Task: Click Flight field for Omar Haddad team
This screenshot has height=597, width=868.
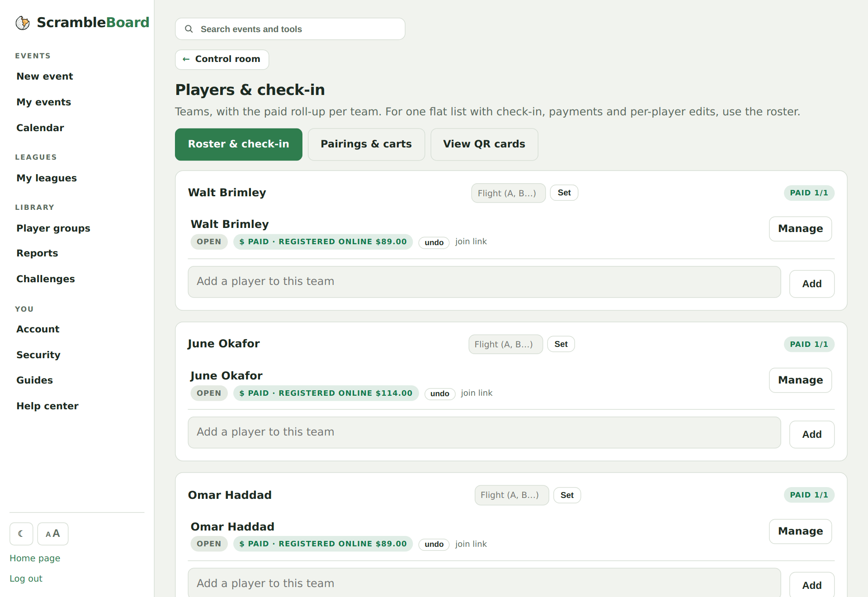Action: [511, 495]
